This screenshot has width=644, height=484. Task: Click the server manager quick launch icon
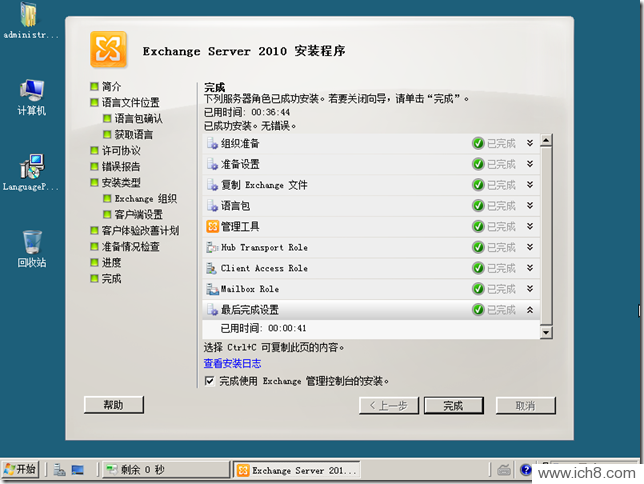pos(60,470)
